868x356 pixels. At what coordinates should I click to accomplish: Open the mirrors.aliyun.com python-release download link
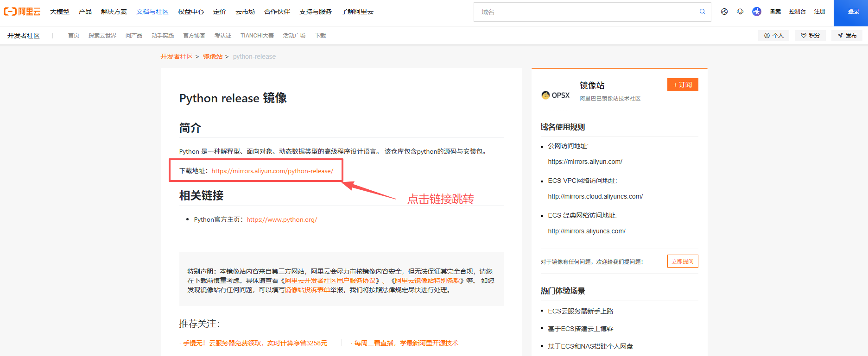tap(272, 171)
